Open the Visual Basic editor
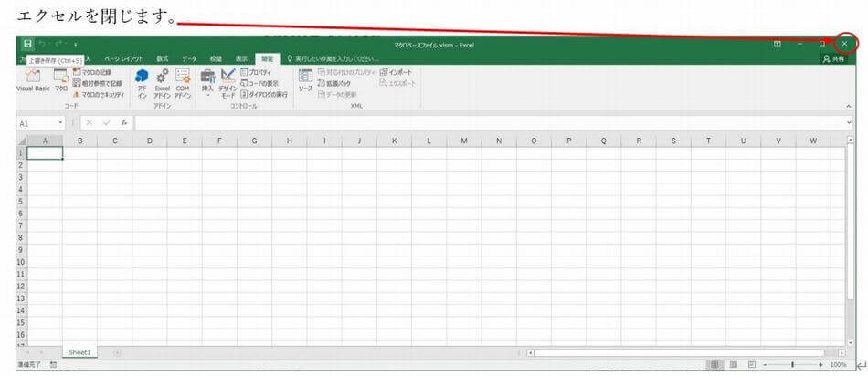The width and height of the screenshot is (868, 376). tap(33, 80)
